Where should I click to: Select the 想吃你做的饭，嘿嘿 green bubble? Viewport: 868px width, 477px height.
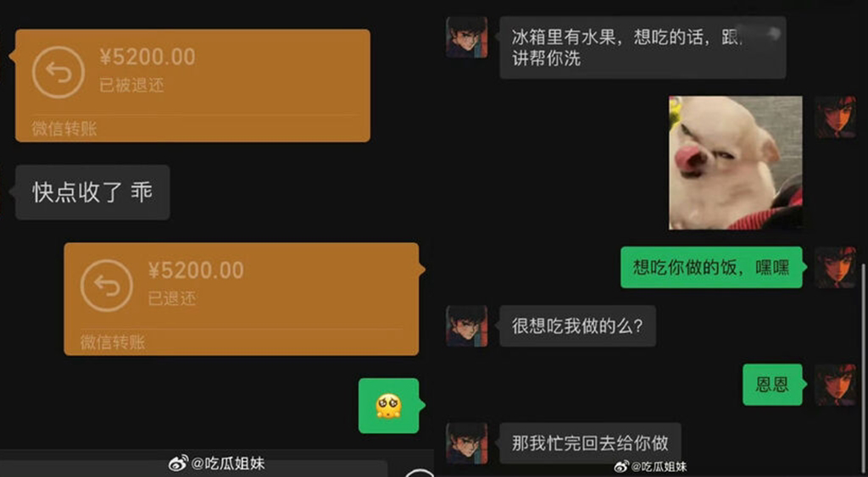tap(711, 267)
